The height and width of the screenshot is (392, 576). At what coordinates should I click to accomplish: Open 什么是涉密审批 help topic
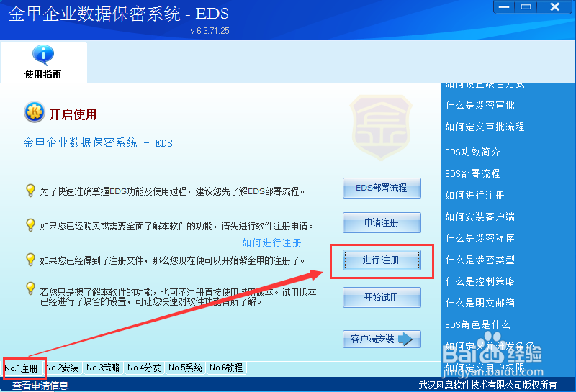tap(480, 105)
